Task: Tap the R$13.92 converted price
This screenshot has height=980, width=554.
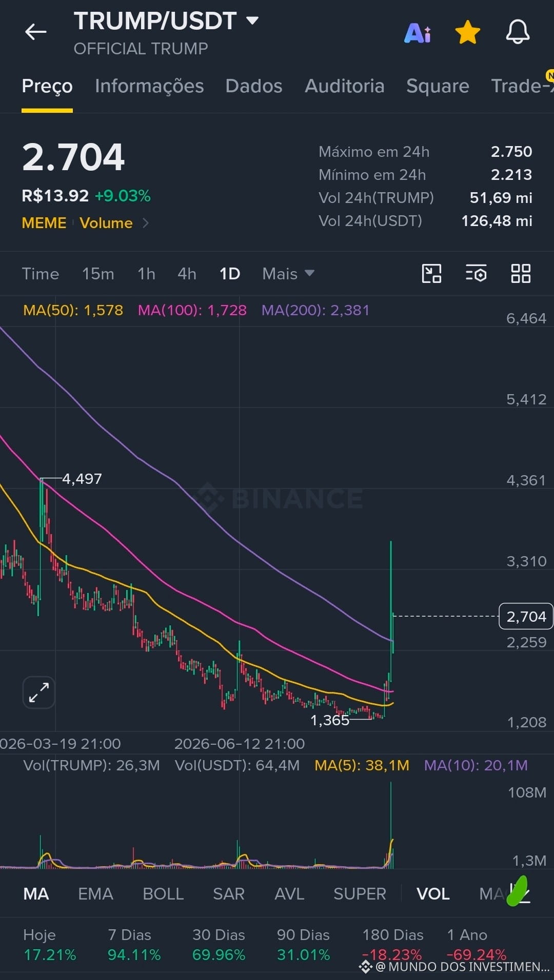Action: (55, 196)
